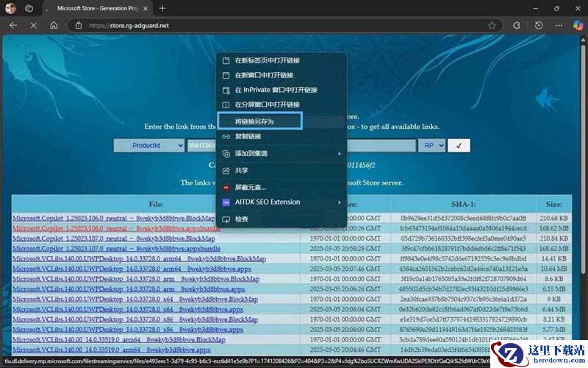Screen dimensions: 588x368
Task: Click the browser profile avatar
Action: pyautogui.click(x=10, y=8)
